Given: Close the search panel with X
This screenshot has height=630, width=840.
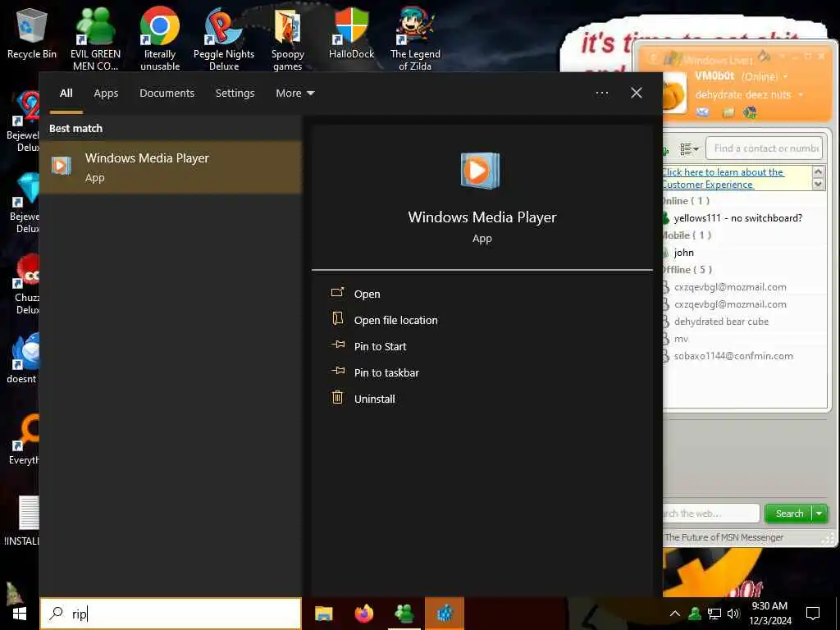Looking at the screenshot, I should click(x=636, y=93).
